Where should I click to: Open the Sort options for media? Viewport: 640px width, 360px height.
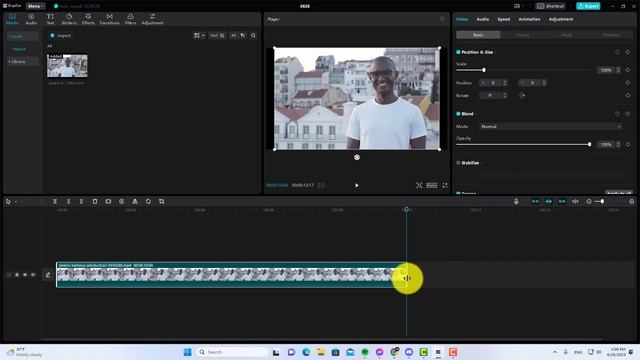217,36
